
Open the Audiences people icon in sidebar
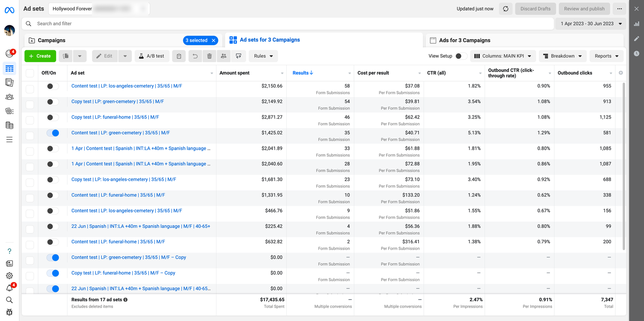coord(9,97)
